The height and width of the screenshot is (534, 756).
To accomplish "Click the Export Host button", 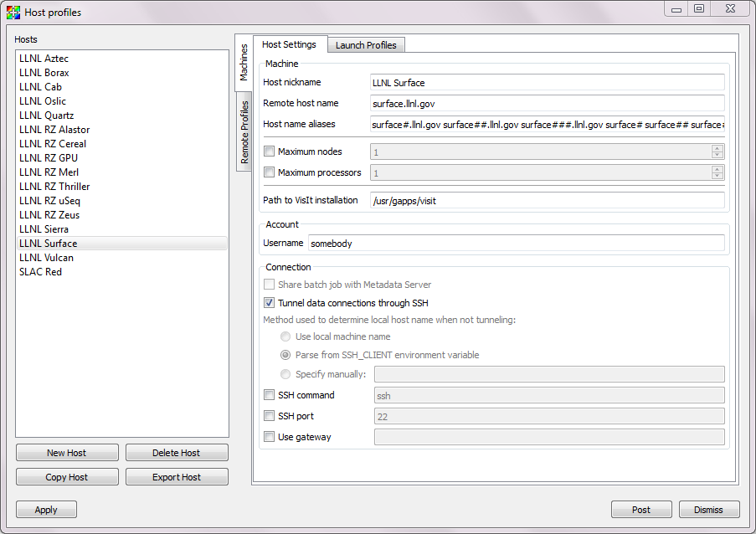I will [177, 476].
